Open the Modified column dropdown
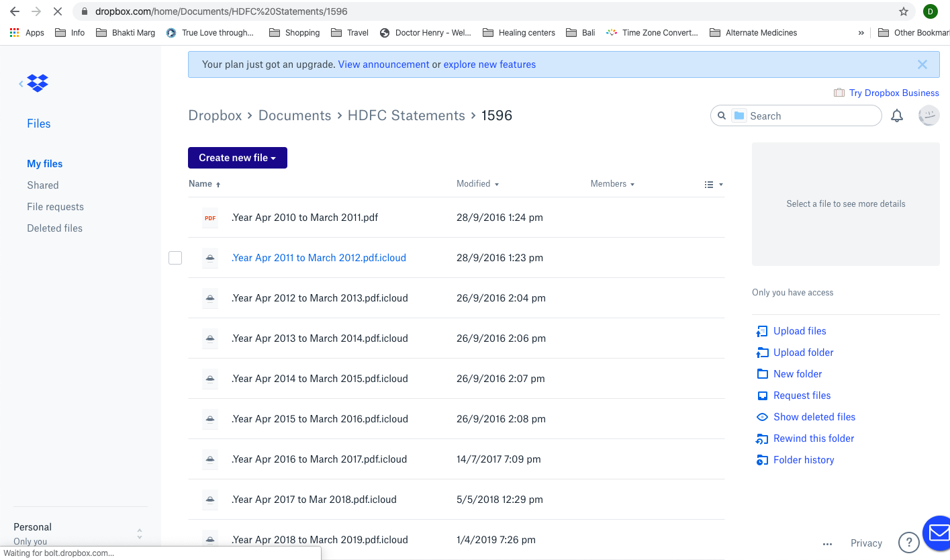The image size is (950, 560). 477,183
